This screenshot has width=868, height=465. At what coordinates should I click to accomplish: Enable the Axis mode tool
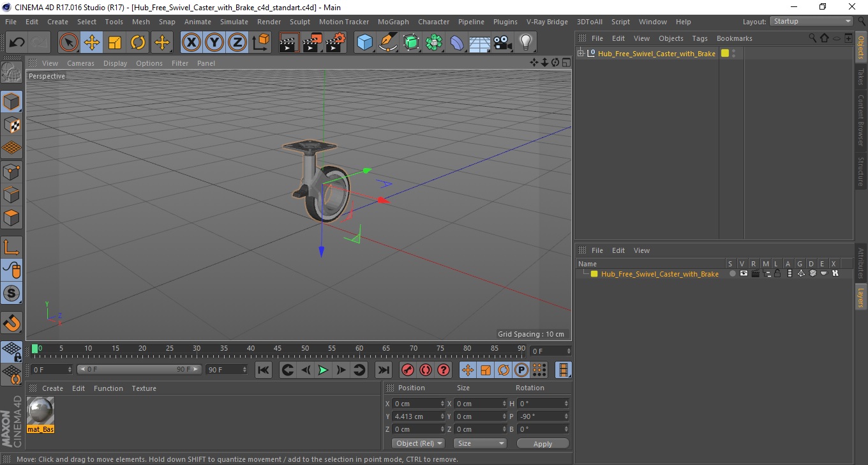click(11, 247)
